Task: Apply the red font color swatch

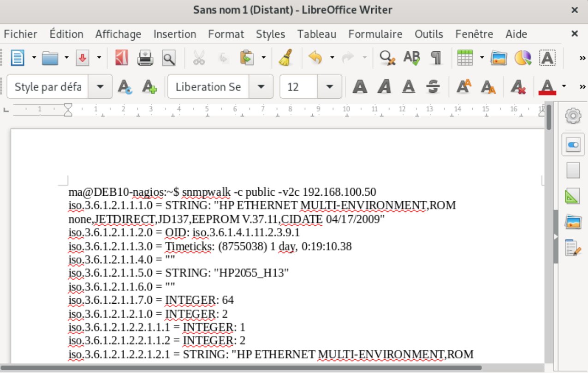Action: (547, 87)
